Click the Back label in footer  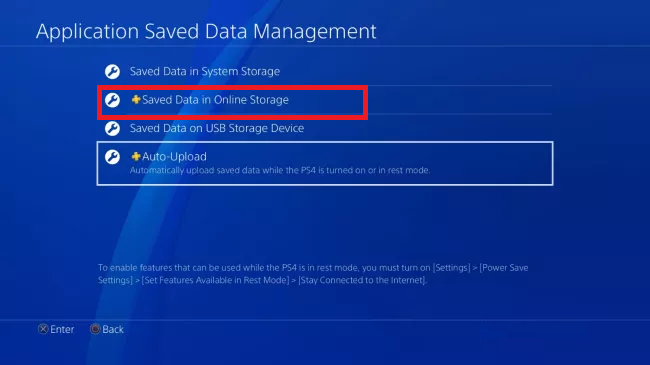point(113,329)
